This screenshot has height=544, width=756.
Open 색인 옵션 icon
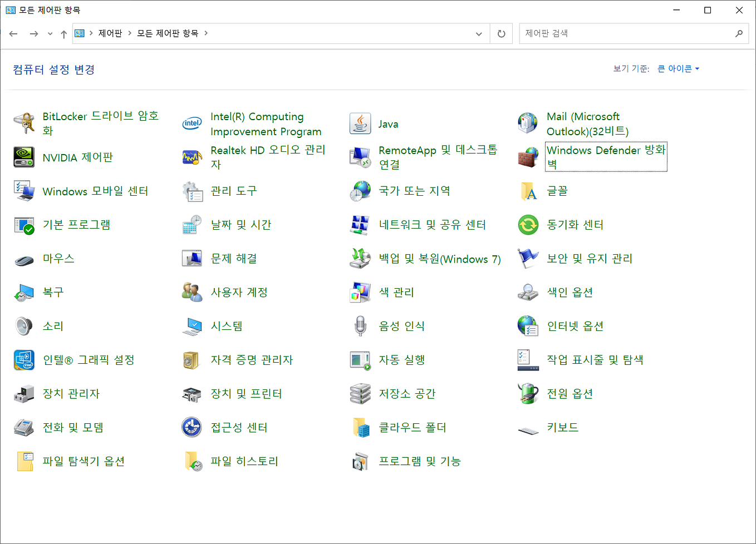coord(528,292)
